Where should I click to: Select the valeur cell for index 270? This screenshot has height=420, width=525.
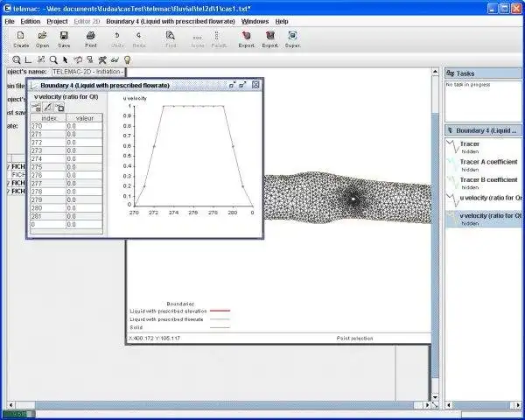84,126
